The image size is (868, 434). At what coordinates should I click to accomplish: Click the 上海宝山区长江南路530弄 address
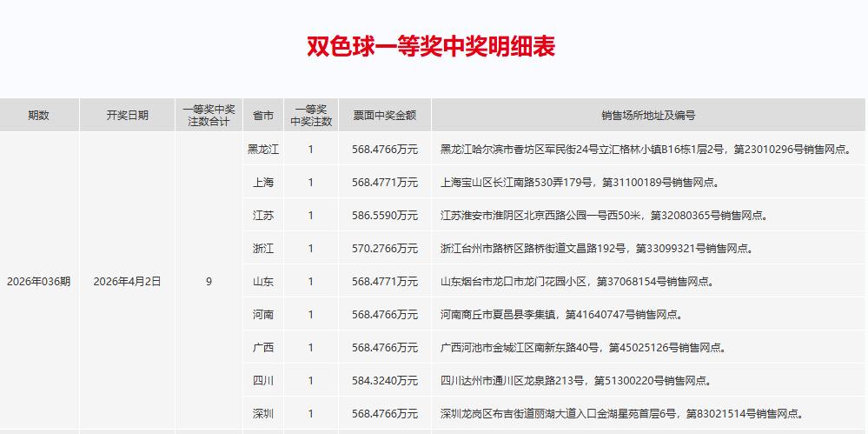580,183
